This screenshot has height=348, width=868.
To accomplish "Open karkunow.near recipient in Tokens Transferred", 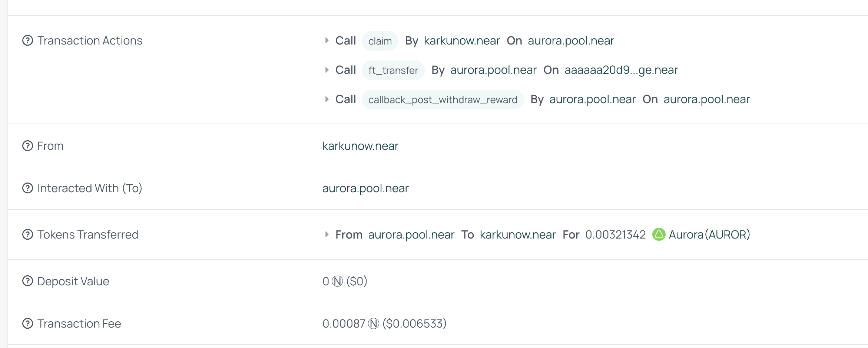I will pos(518,234).
